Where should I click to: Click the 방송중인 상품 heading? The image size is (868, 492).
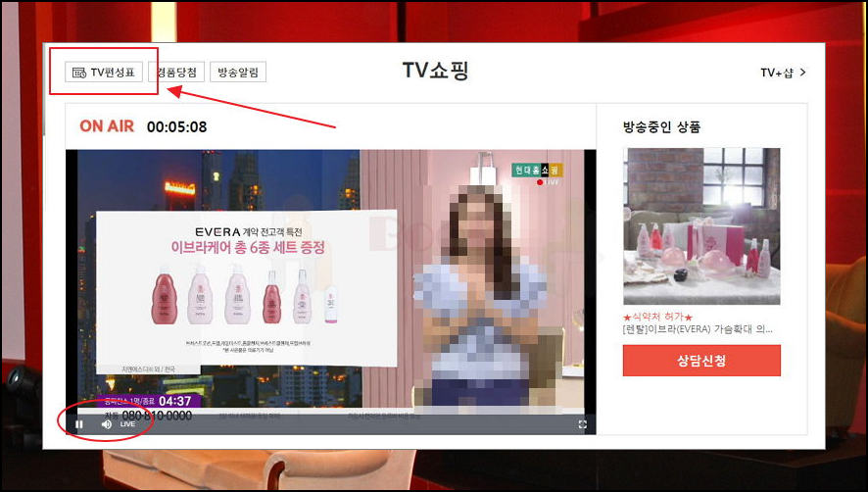click(x=661, y=126)
